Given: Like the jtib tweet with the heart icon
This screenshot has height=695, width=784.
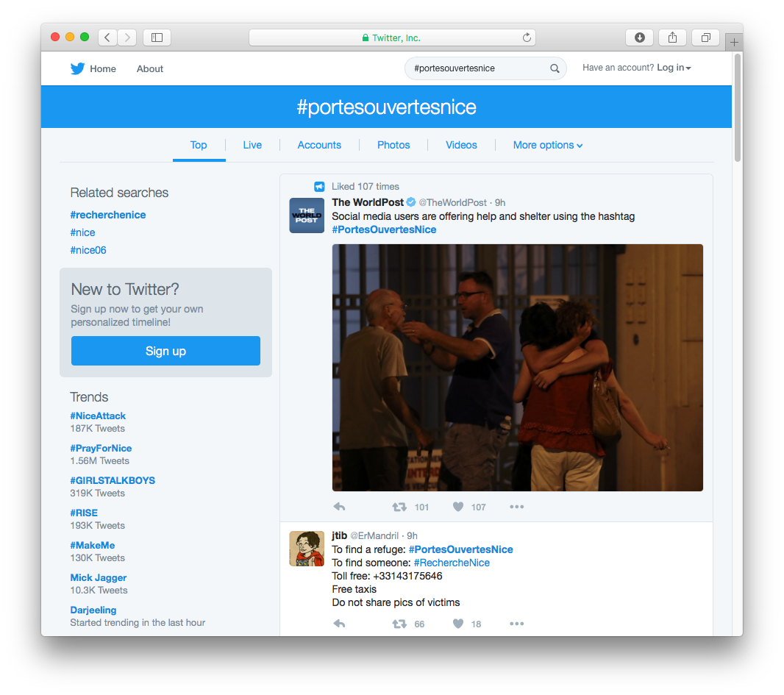Looking at the screenshot, I should [x=458, y=624].
